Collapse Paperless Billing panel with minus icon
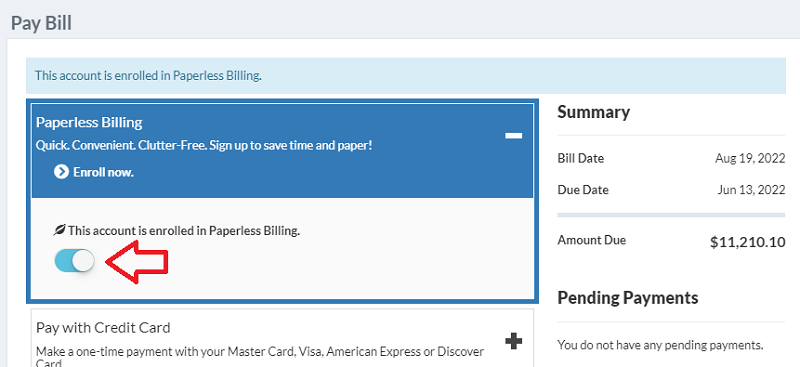This screenshot has width=800, height=367. 513,136
